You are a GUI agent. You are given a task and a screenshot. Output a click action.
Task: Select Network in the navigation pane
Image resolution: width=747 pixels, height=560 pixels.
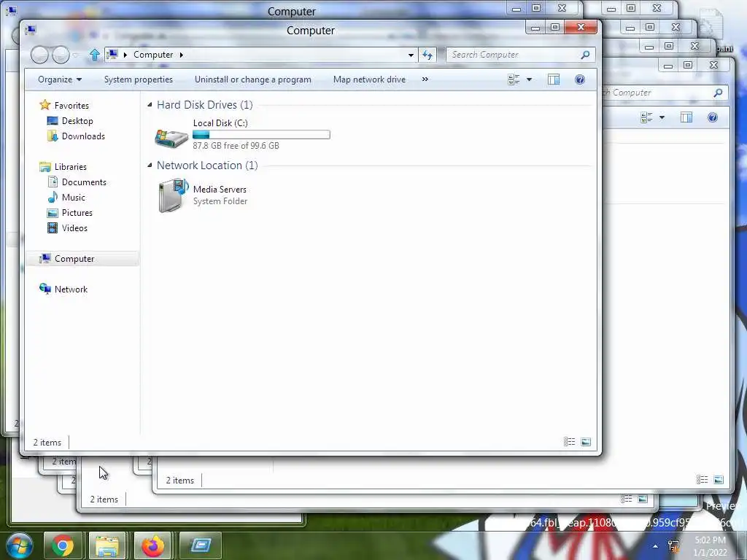71,289
